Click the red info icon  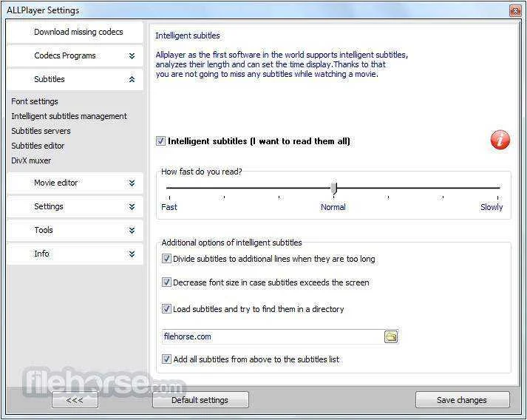pos(500,140)
